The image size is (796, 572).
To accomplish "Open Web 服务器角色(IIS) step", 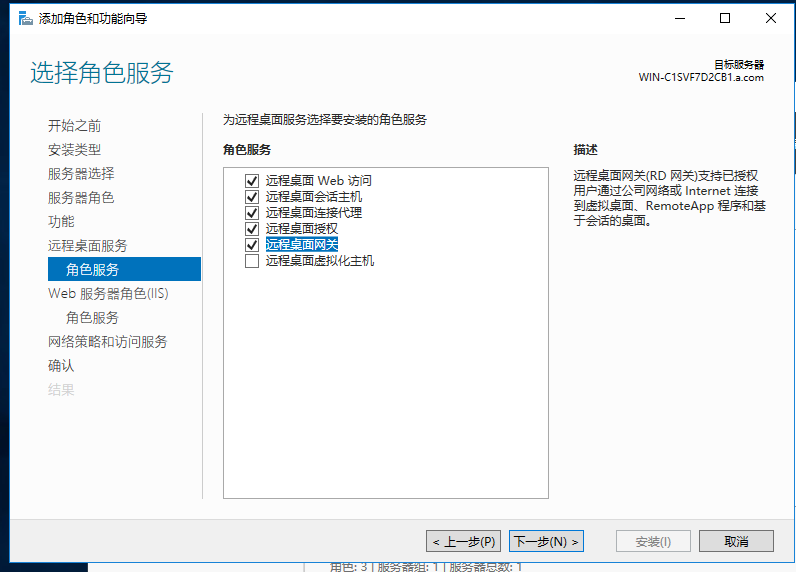I will coord(108,293).
